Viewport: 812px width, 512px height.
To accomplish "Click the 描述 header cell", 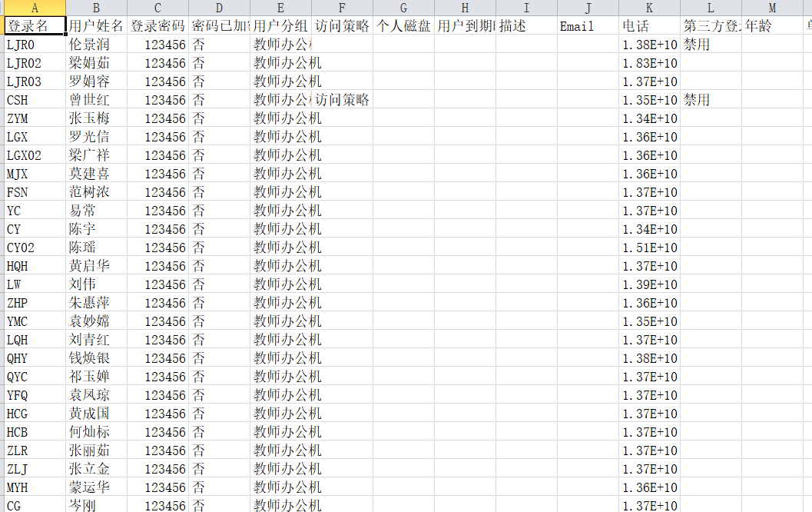I will [527, 26].
